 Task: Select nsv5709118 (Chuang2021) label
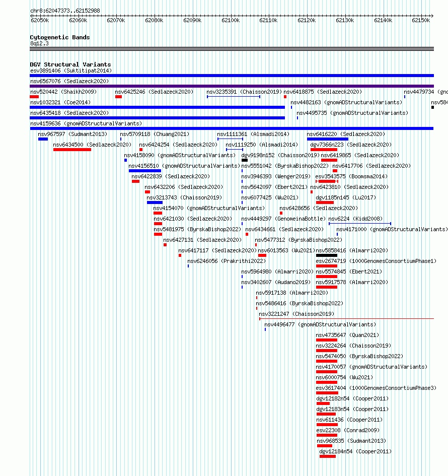point(155,134)
